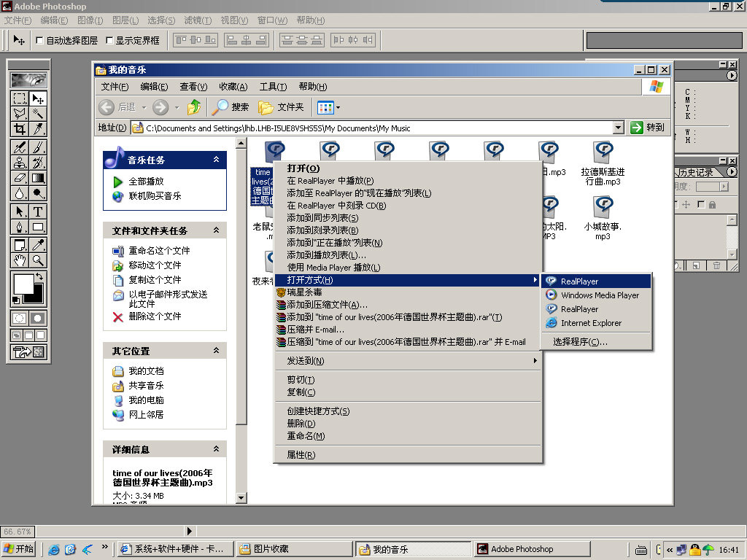The width and height of the screenshot is (747, 560).
Task: Switch to Full Screen Mode
Action: coord(41,335)
